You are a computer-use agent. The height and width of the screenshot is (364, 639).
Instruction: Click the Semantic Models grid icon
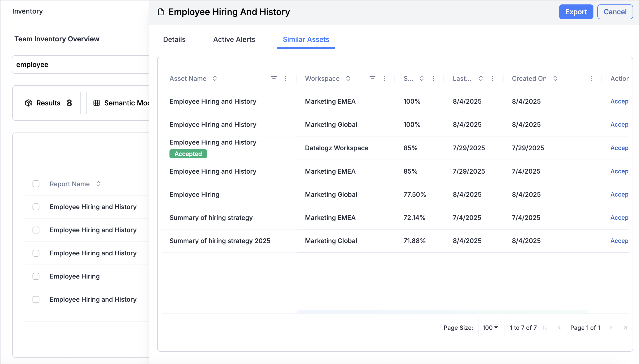(x=97, y=103)
